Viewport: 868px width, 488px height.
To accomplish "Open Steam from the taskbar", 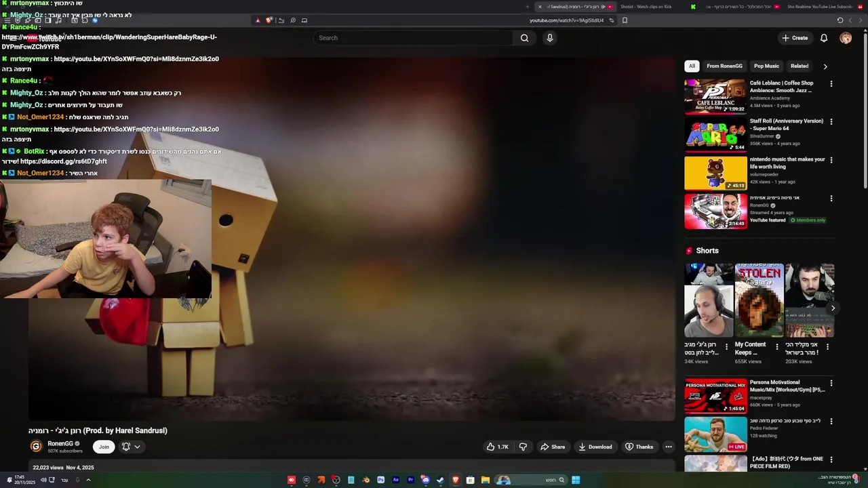I will click(x=440, y=480).
